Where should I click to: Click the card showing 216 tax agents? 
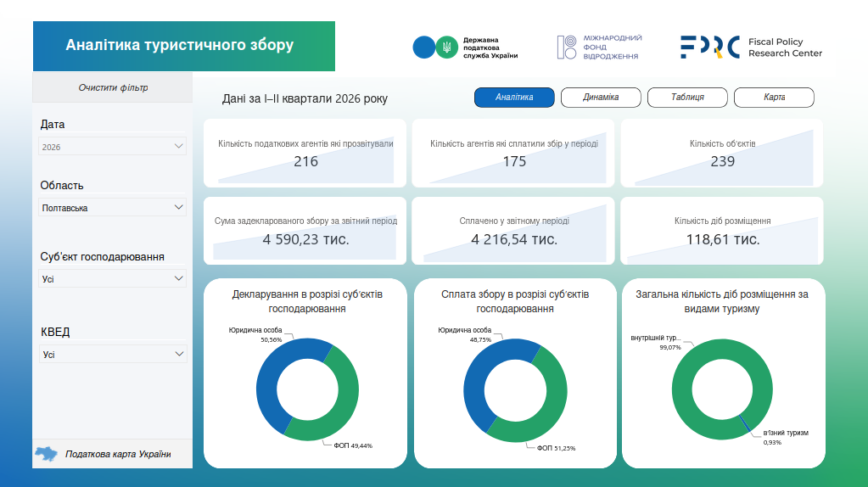[x=305, y=154]
